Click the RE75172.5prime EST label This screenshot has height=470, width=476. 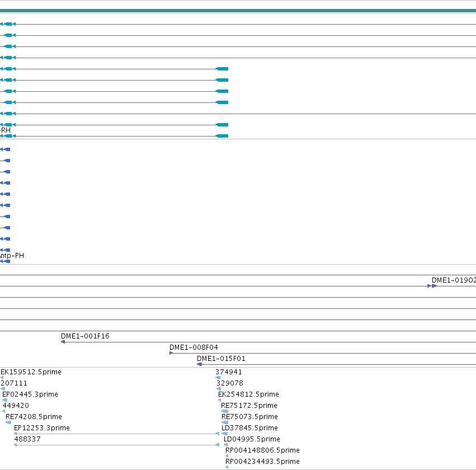point(249,406)
